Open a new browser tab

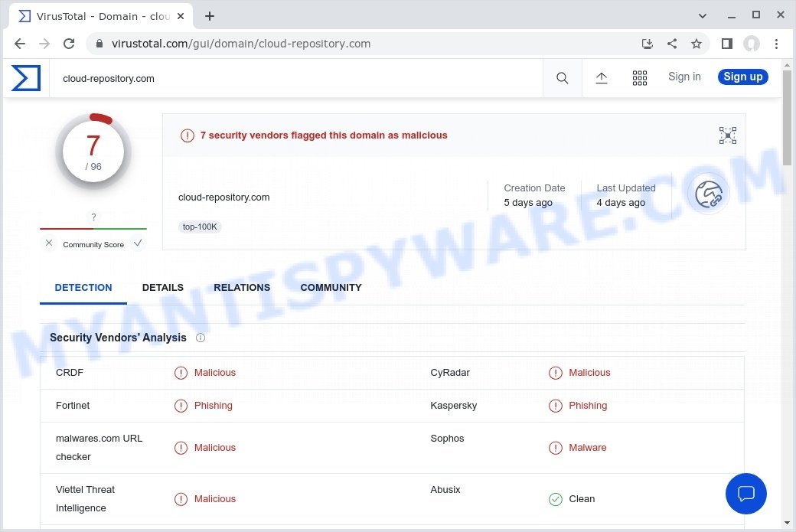[x=210, y=16]
